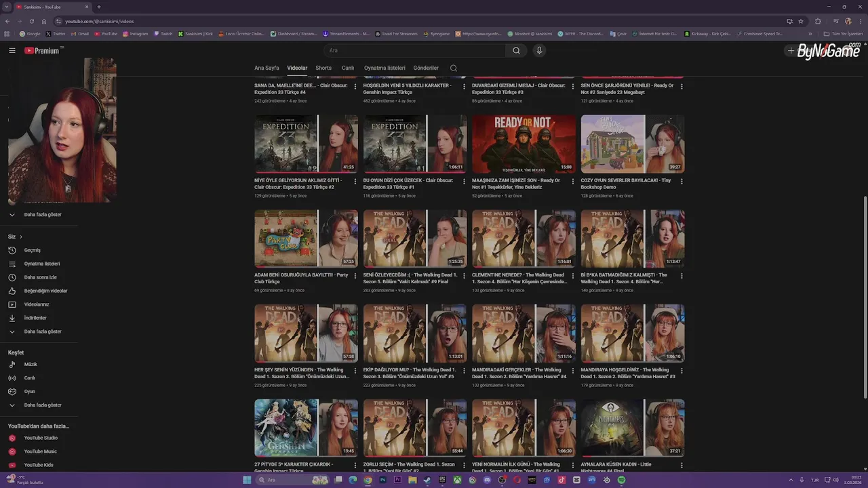
Task: Open browser extensions puzzle icon
Action: pyautogui.click(x=818, y=21)
